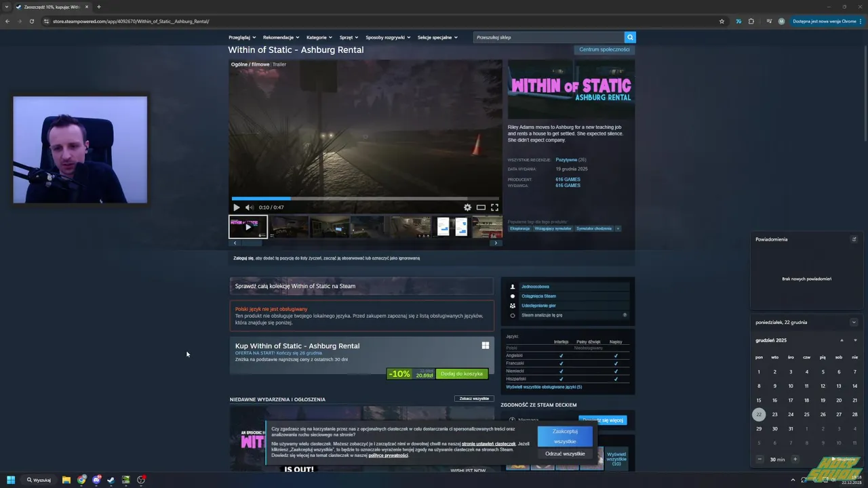Open 'polityce prywatności' link
The height and width of the screenshot is (488, 868).
pyautogui.click(x=388, y=455)
